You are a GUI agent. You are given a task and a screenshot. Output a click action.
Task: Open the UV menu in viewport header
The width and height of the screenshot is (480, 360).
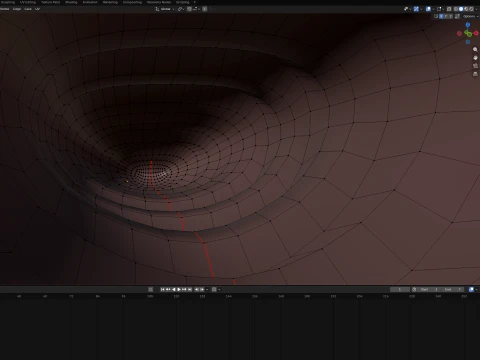point(37,9)
